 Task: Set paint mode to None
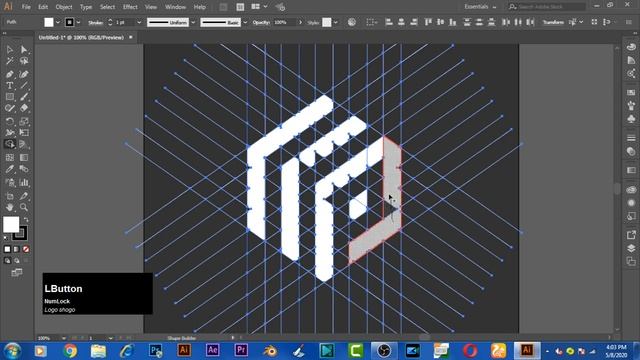tap(26, 249)
